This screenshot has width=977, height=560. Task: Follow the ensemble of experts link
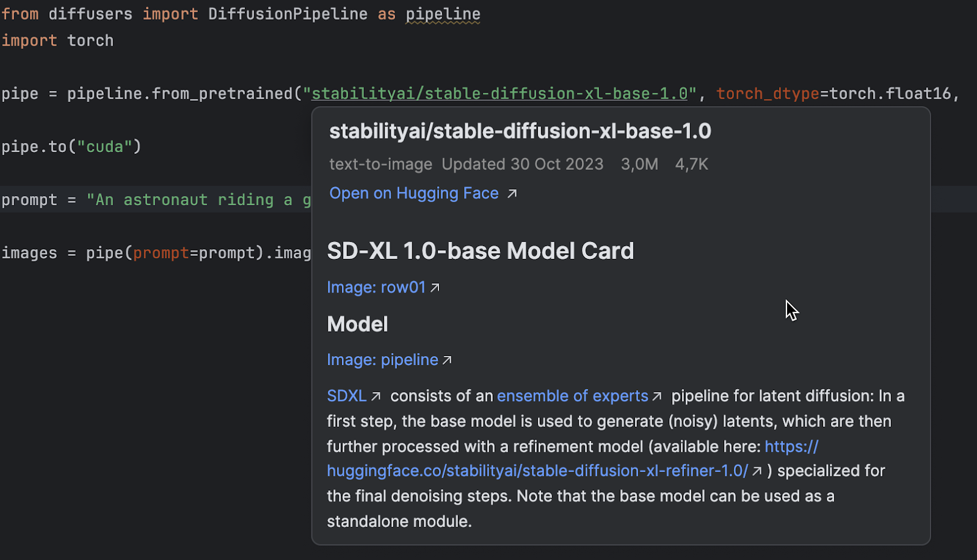572,396
